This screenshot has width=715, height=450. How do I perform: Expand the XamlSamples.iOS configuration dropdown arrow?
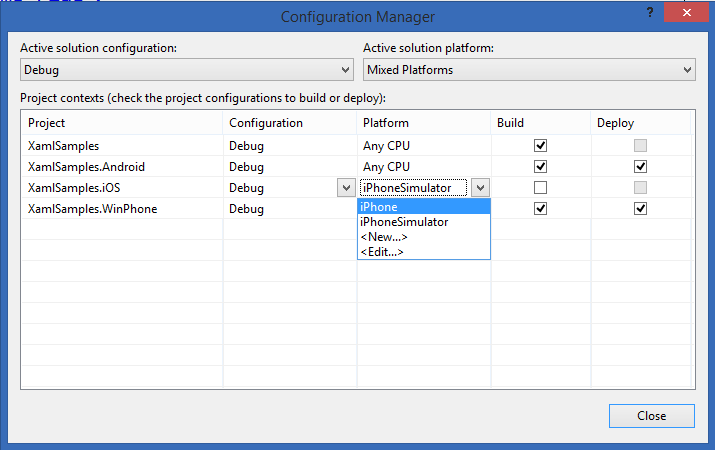(x=346, y=188)
